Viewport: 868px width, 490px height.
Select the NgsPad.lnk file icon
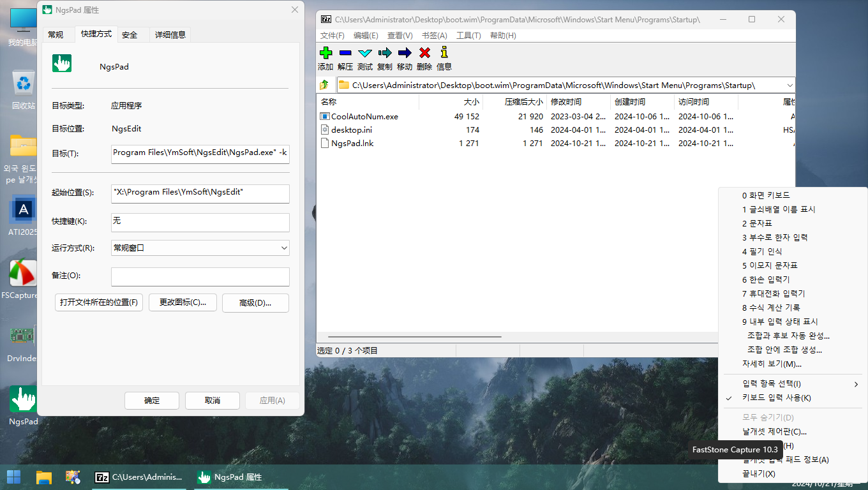point(325,144)
